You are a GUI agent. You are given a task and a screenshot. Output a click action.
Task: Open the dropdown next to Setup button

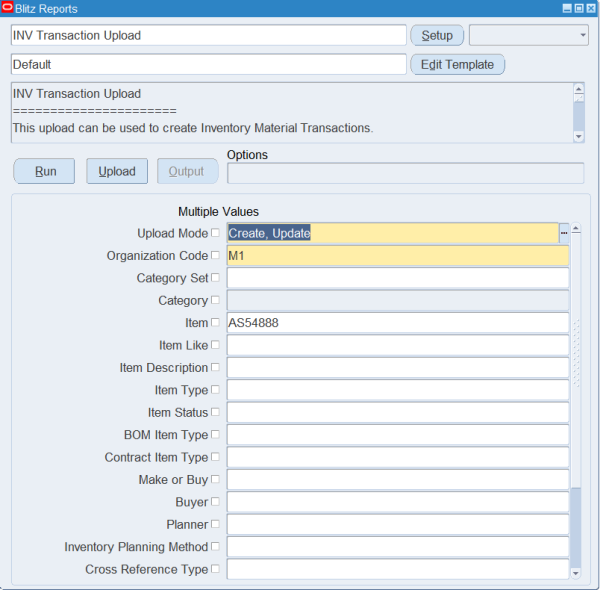[x=529, y=35]
